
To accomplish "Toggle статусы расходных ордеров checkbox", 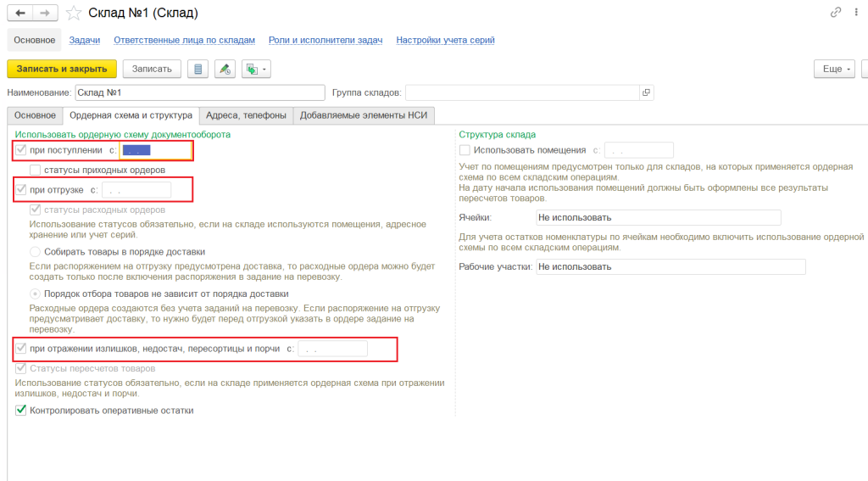I will click(x=36, y=210).
